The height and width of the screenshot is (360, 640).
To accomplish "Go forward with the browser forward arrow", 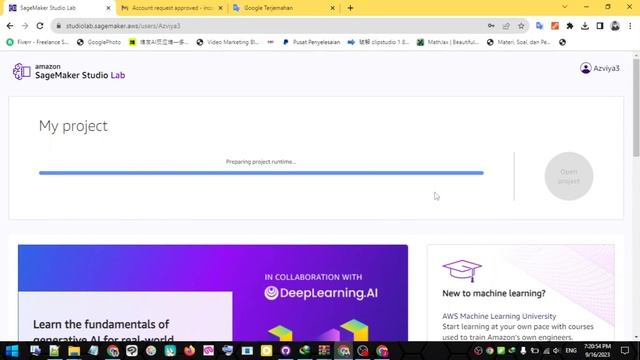I will [x=25, y=26].
